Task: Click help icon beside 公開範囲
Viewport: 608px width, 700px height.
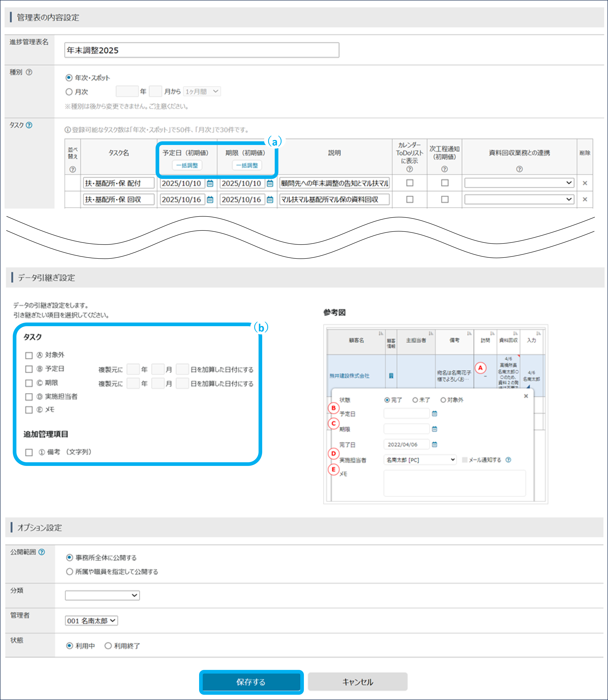Action: tap(42, 552)
